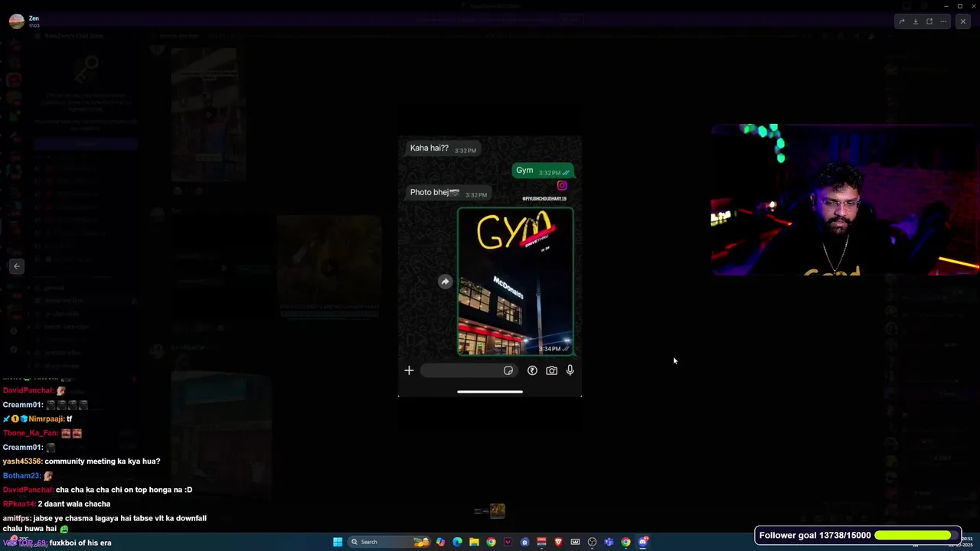This screenshot has height=551, width=980.
Task: Switch to OBS Studio in the taskbar
Action: point(592,542)
